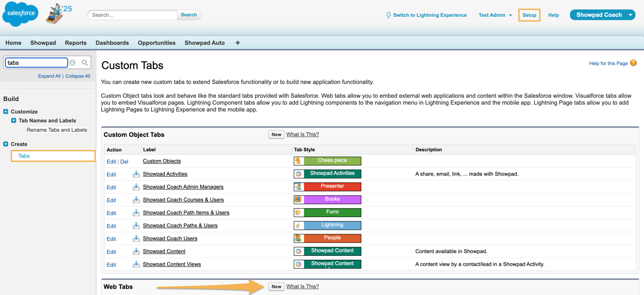This screenshot has width=644, height=295.
Task: Edit the Showpad Coach Users tab
Action: 111,239
